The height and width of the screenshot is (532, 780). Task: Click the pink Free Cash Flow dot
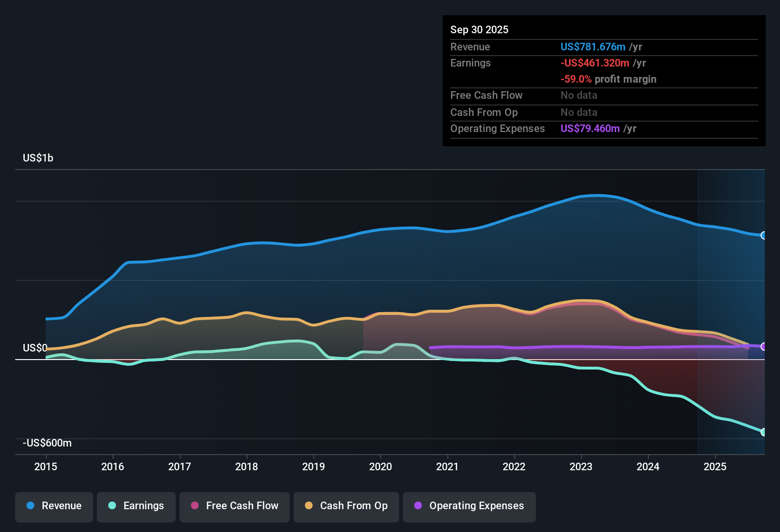coord(195,505)
